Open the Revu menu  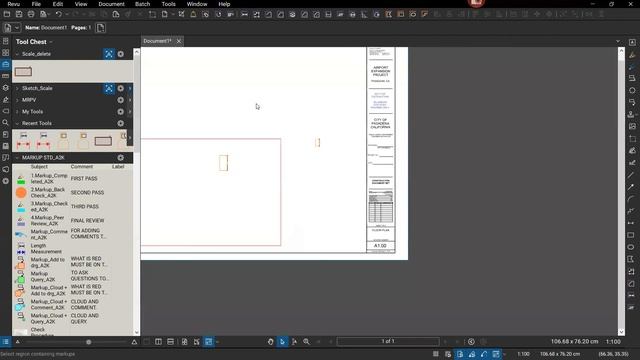(x=13, y=4)
